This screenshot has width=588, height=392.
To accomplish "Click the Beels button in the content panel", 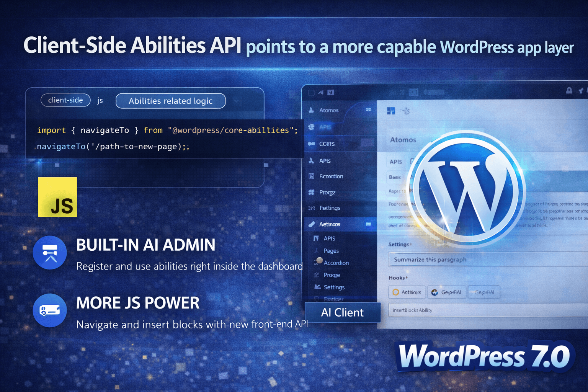I will [395, 177].
